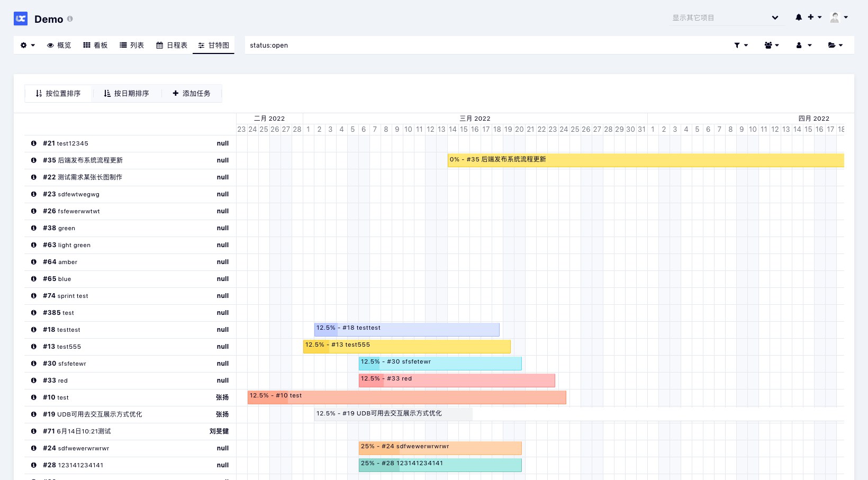868x480 pixels.
Task: Click info icon for #35 后端发布系统流程更新
Action: (x=33, y=160)
